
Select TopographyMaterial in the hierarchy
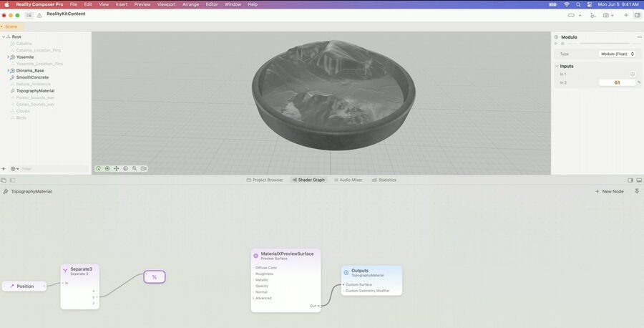point(35,91)
